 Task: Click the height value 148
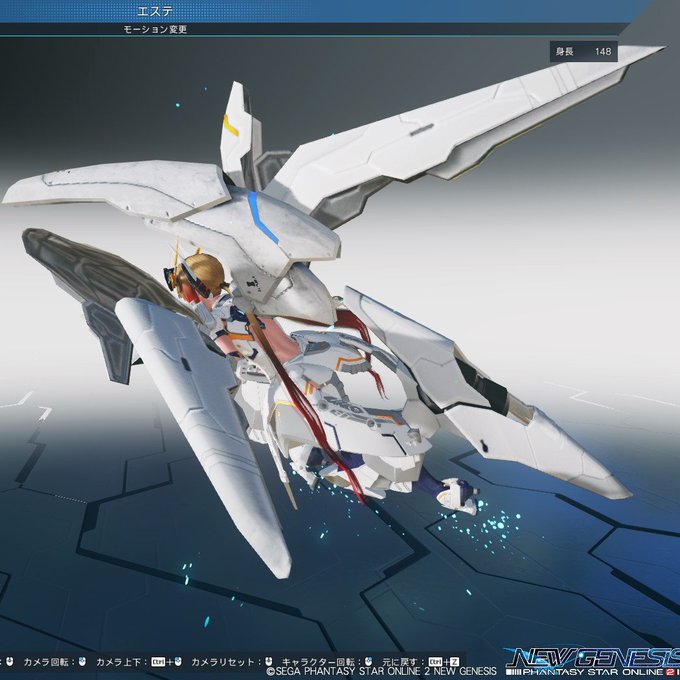(x=603, y=52)
